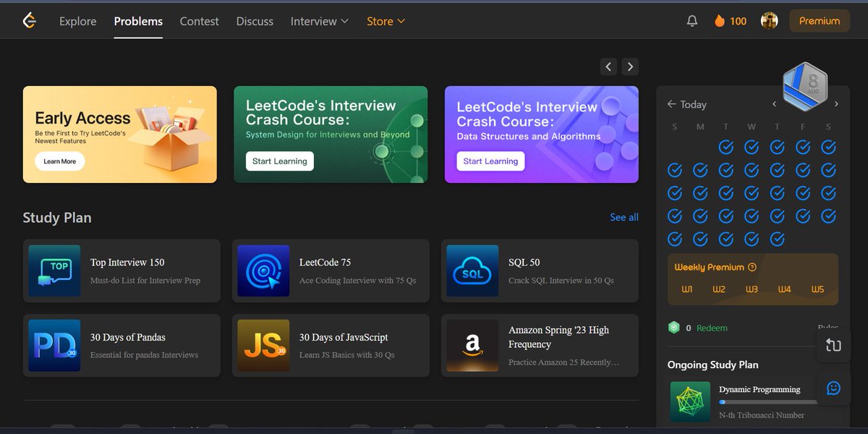
Task: Click the Today label in calendar
Action: tap(693, 104)
